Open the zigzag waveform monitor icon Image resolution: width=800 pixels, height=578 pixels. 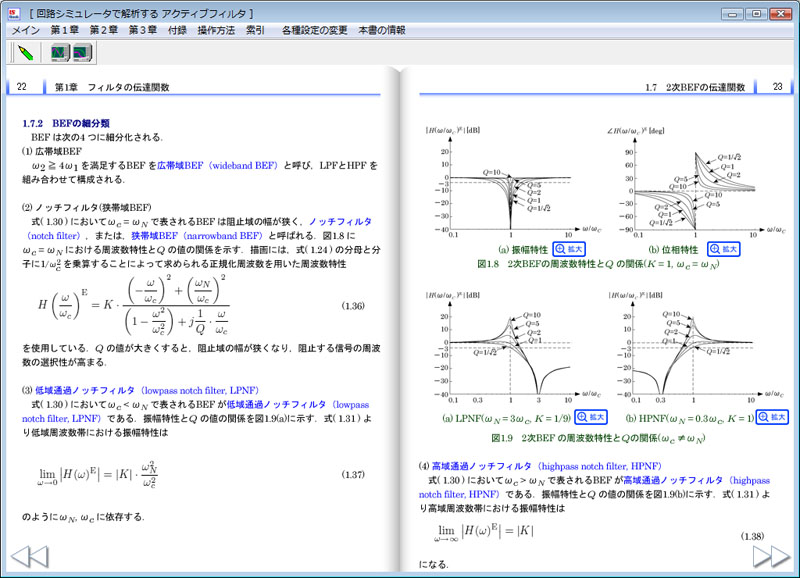click(60, 53)
